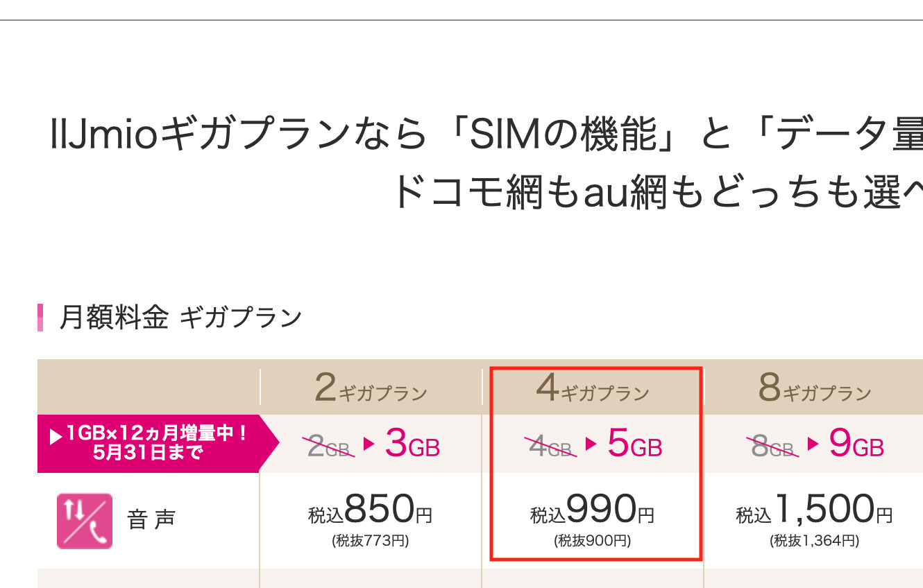
Task: Click the pink 9GB data amount
Action: point(856,445)
